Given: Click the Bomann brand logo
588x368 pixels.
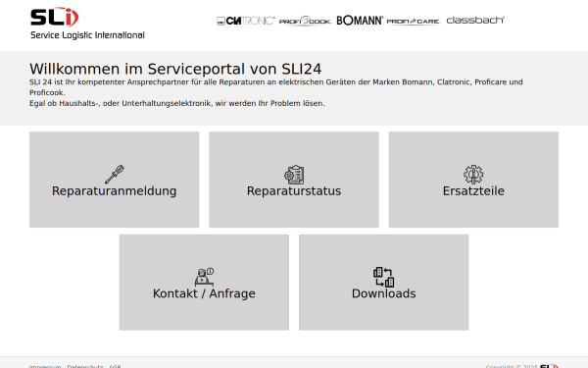Looking at the screenshot, I should [x=360, y=21].
